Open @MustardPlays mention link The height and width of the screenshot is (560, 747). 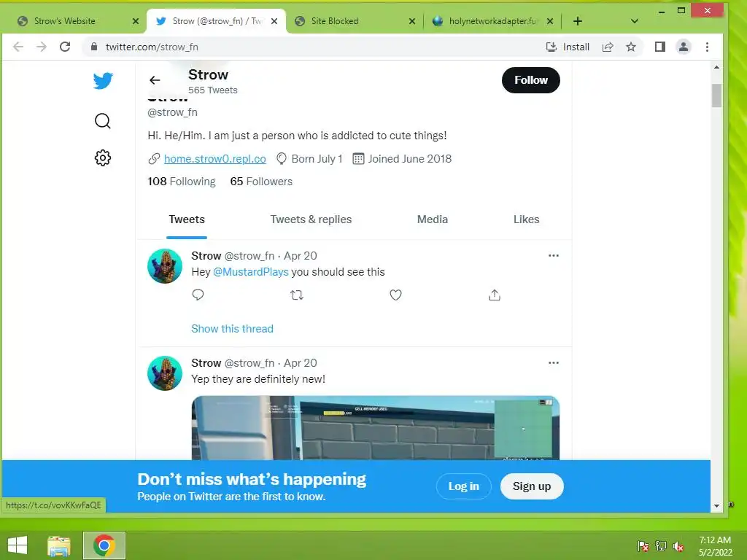(251, 272)
